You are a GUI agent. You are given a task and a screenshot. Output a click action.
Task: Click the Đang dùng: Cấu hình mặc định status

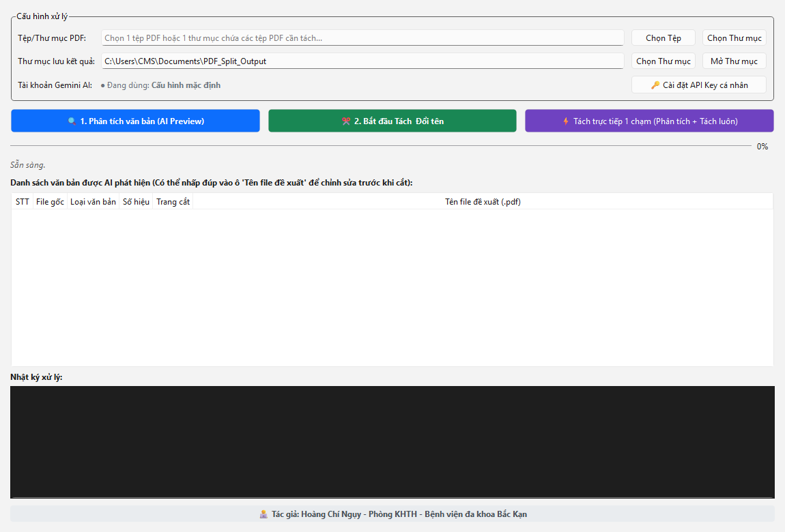tap(160, 85)
